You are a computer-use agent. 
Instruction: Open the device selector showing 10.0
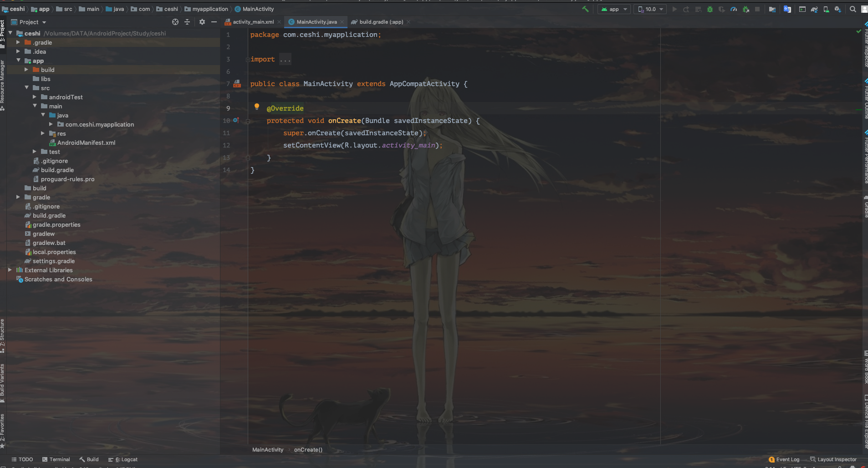(x=650, y=9)
